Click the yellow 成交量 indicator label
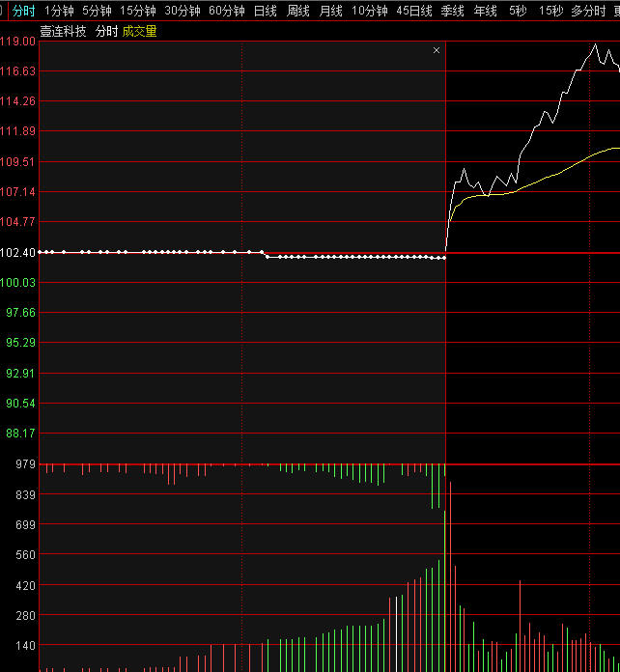 coord(139,31)
